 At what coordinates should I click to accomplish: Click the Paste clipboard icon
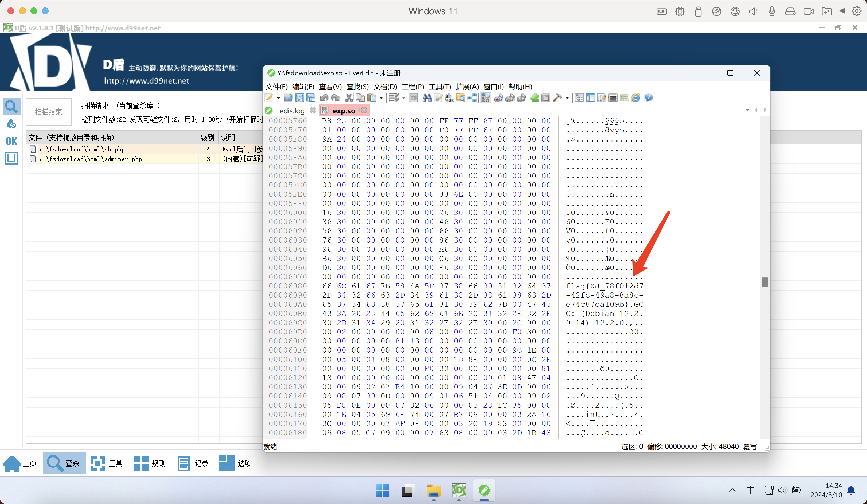pos(371,98)
